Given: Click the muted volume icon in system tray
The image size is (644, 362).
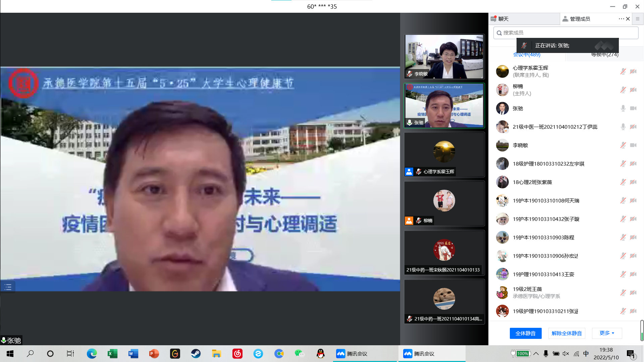Looking at the screenshot, I should 566,354.
